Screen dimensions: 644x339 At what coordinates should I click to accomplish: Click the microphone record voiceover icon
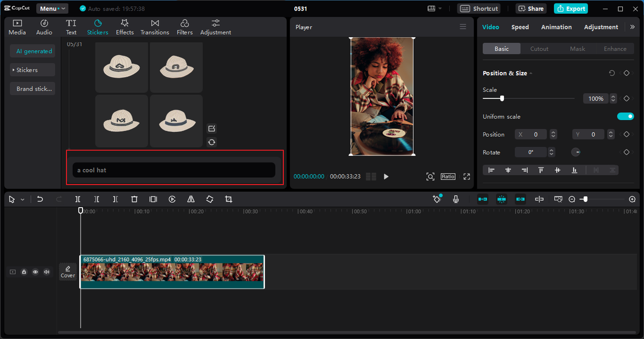456,199
